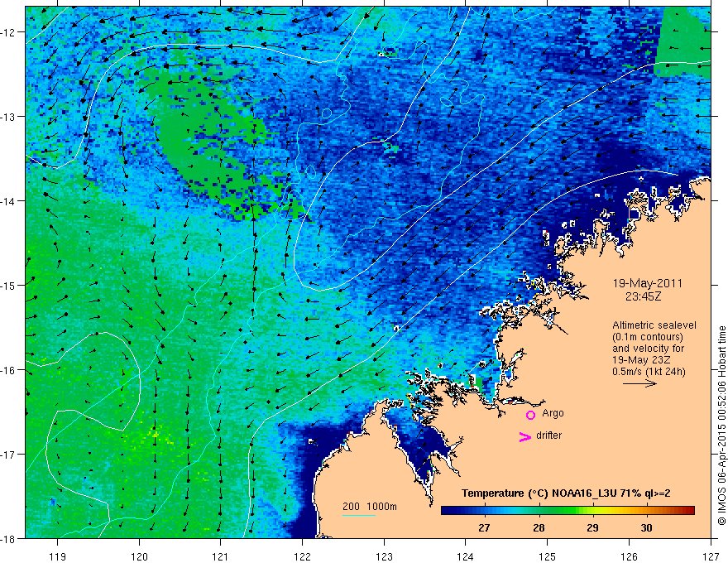Click latitude label -18 on left axis
728x563 pixels.
coord(8,538)
